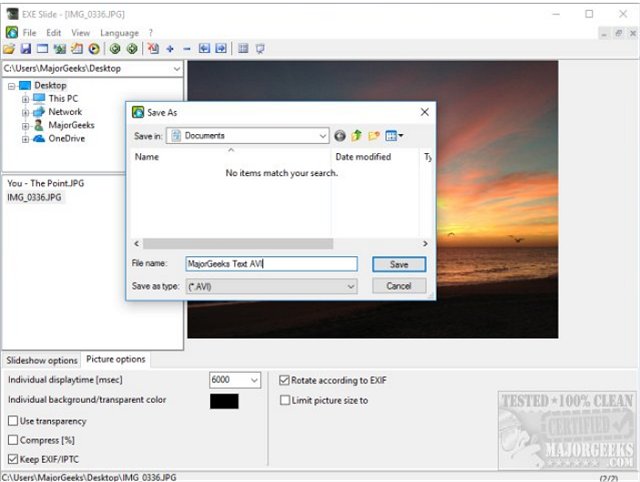Click the file list's left scroll arrow
This screenshot has height=482, width=640.
137,244
